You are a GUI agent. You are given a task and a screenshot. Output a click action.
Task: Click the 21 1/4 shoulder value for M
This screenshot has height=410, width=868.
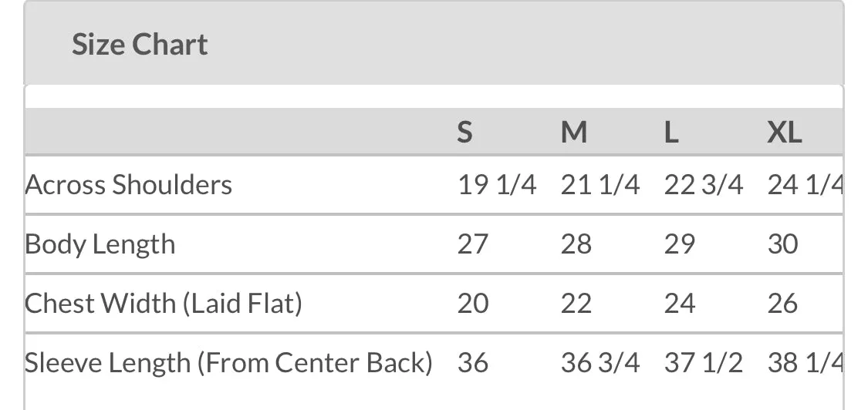tap(600, 185)
